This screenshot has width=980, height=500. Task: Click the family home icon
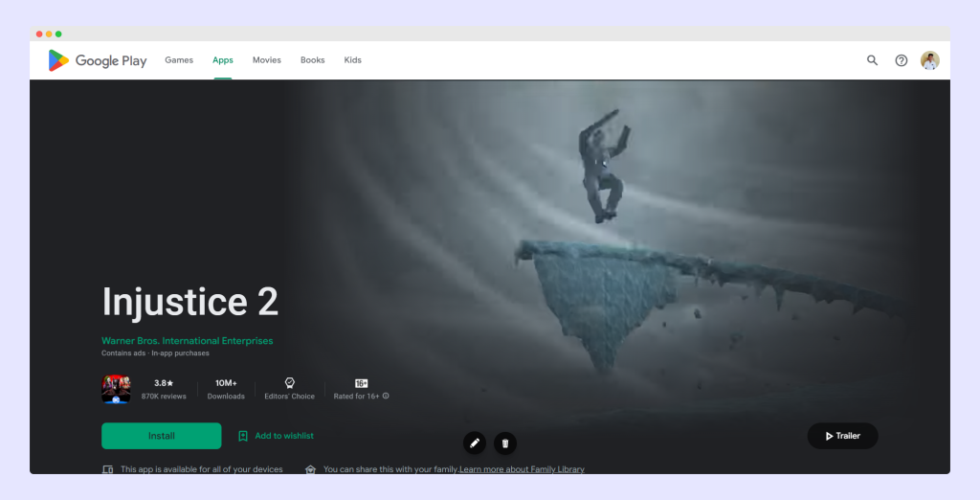(x=310, y=469)
